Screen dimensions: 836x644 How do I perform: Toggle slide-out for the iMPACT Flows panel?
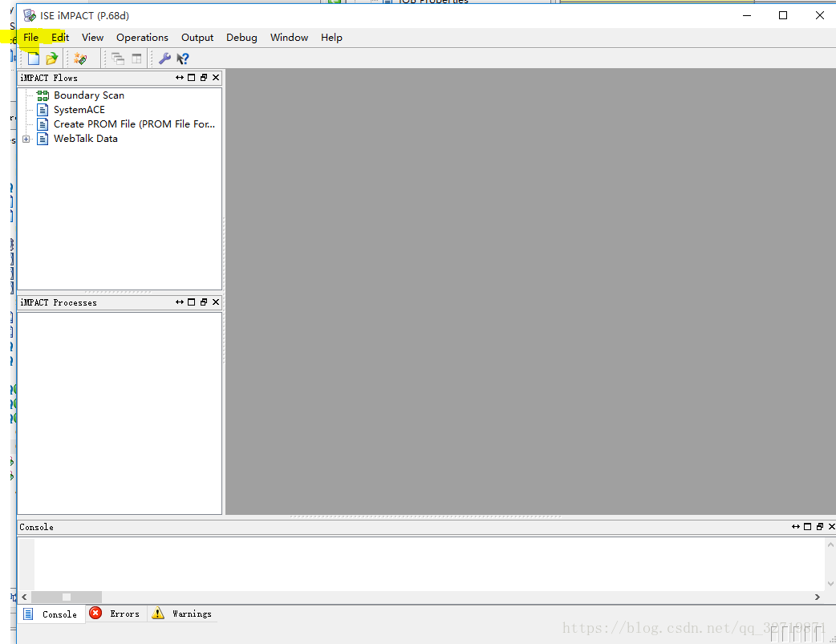coord(180,78)
